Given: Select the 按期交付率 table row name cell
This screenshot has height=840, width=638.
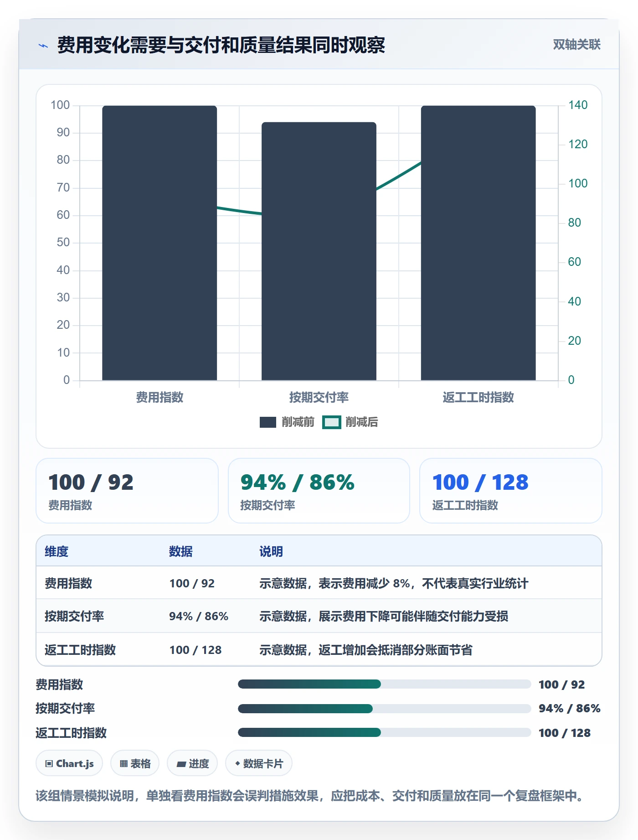Looking at the screenshot, I should (x=74, y=616).
